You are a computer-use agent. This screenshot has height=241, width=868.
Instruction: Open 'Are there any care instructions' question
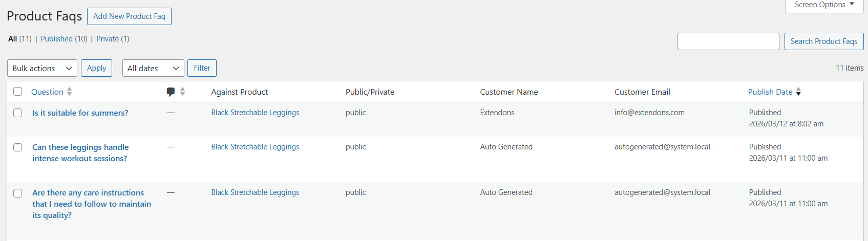[x=92, y=204]
